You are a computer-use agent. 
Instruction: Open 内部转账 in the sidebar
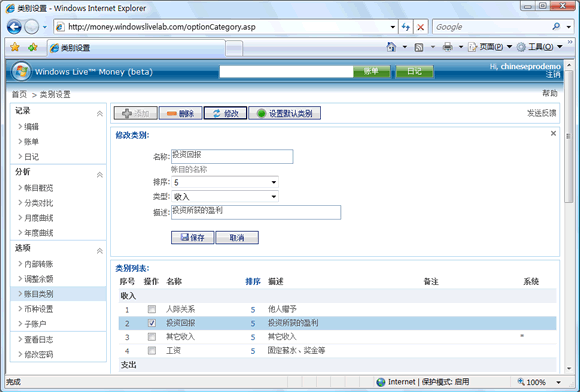click(38, 264)
